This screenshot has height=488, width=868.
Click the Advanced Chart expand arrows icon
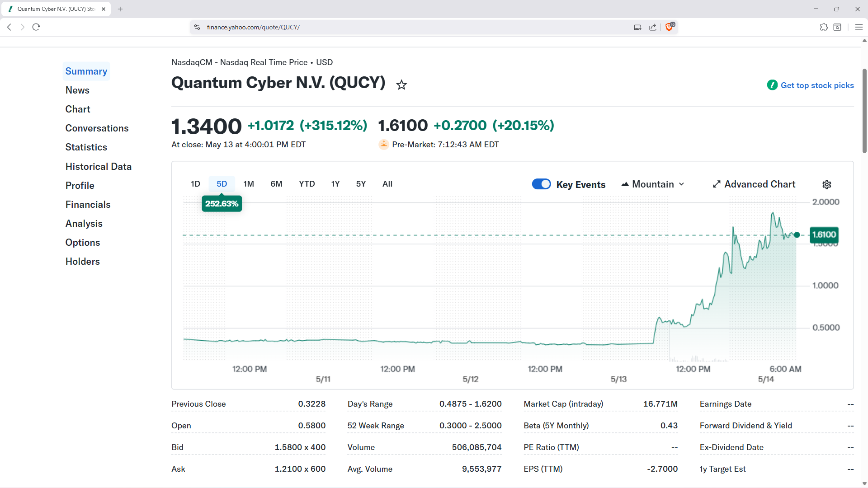[717, 184]
